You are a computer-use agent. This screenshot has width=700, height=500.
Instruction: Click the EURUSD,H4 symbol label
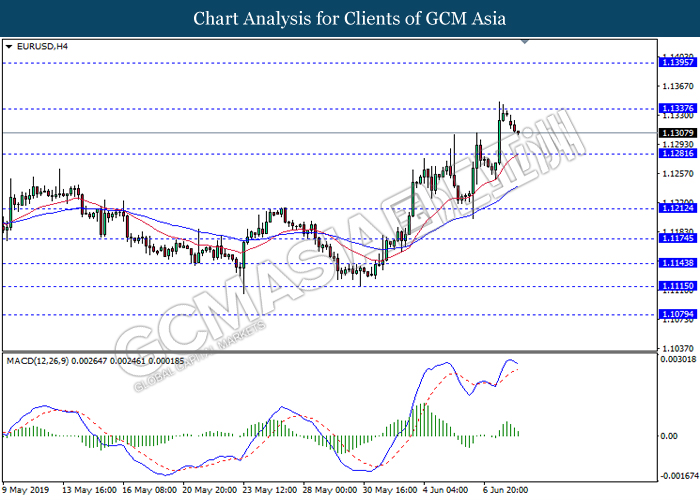point(42,46)
